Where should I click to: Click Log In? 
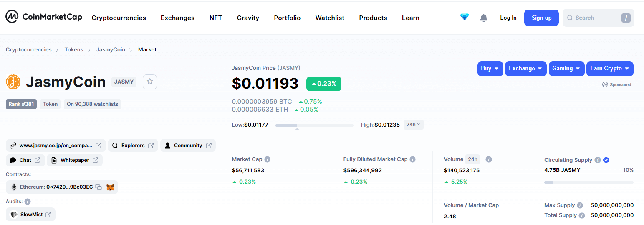508,18
